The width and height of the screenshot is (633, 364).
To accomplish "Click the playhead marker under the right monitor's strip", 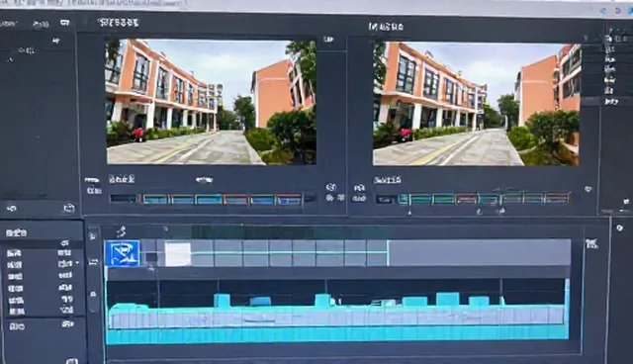I will click(x=410, y=212).
